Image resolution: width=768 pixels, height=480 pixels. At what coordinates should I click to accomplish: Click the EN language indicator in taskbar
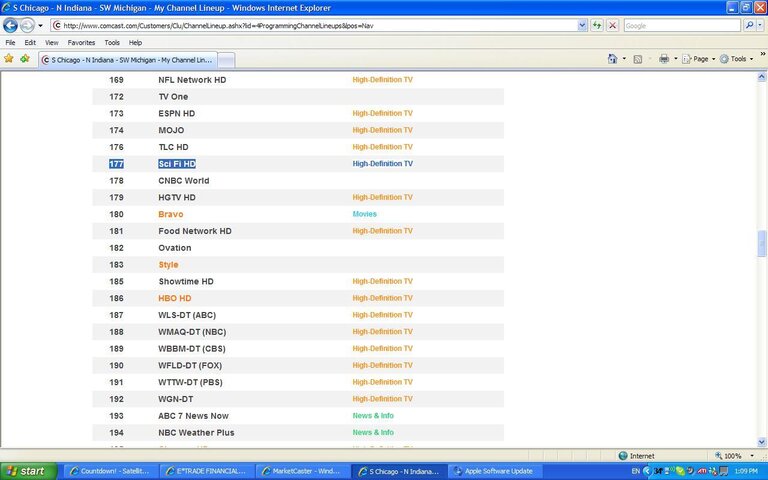[635, 471]
